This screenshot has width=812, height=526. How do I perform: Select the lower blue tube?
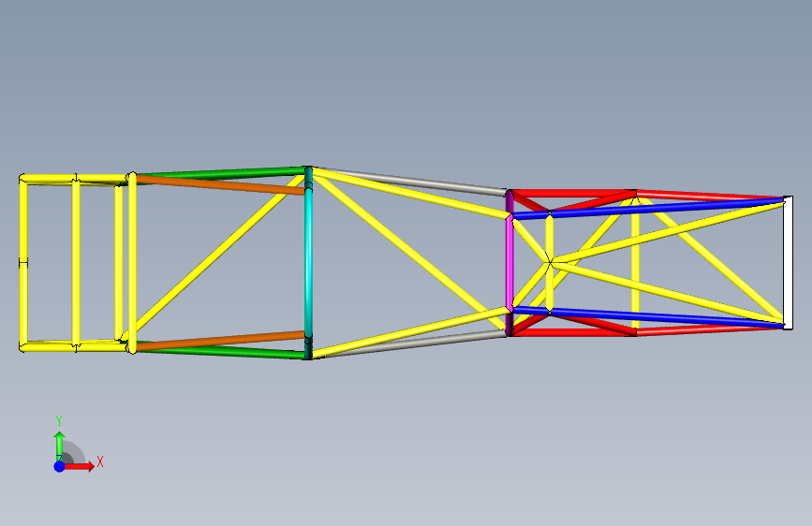point(647,315)
